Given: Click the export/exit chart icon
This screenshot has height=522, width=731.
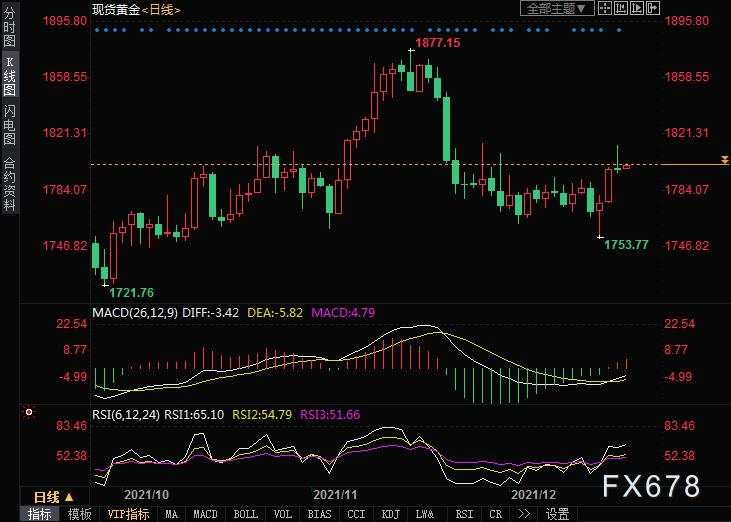Looking at the screenshot, I should pos(653,8).
